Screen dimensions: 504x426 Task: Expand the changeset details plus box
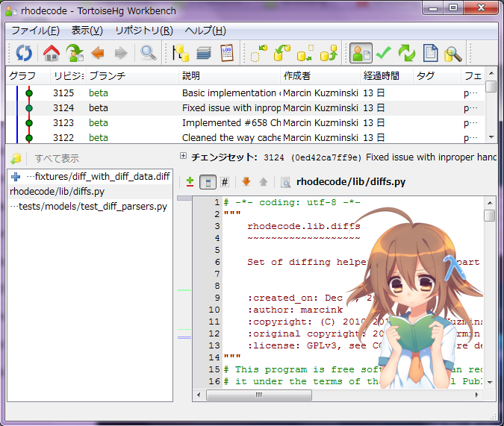pyautogui.click(x=183, y=156)
